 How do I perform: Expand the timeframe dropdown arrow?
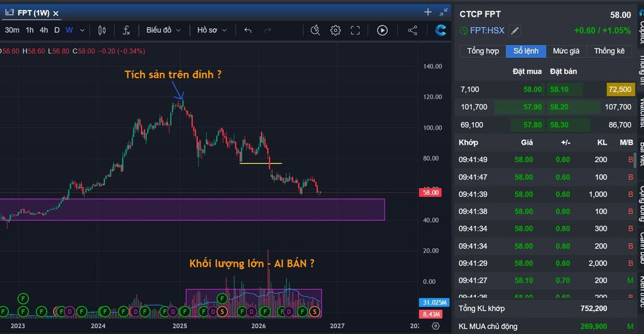pyautogui.click(x=82, y=30)
